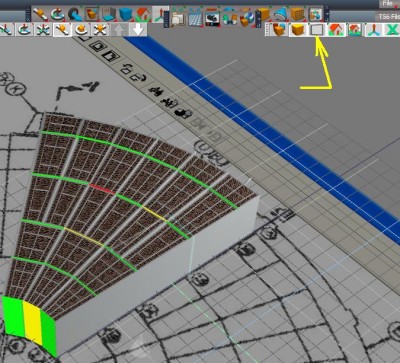Click the red and blue axes icon

coord(374,30)
